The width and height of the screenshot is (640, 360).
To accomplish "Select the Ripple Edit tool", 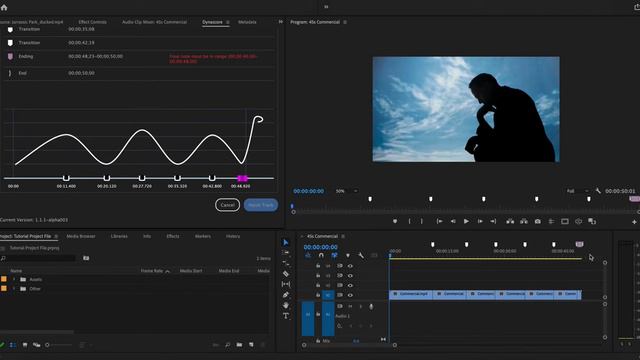I will 286,263.
